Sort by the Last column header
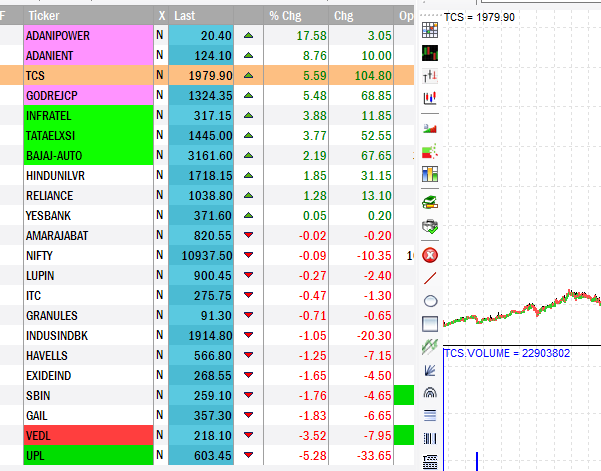601x471 pixels. pos(201,16)
